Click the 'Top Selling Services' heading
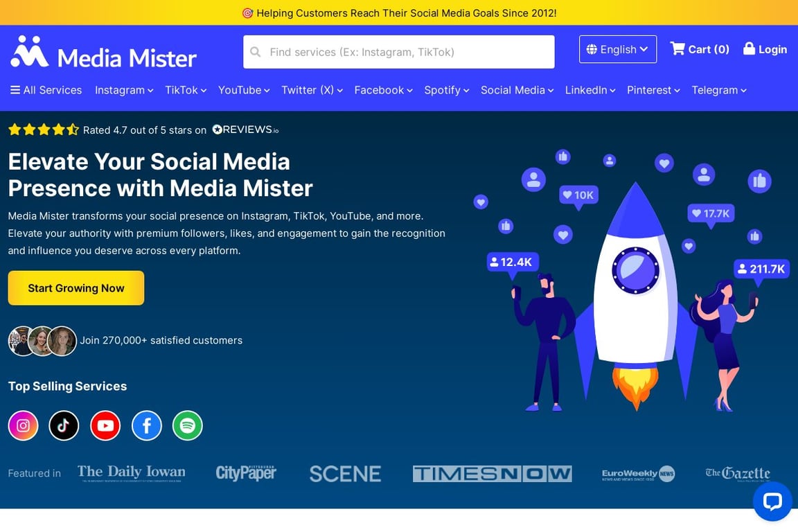 67,387
